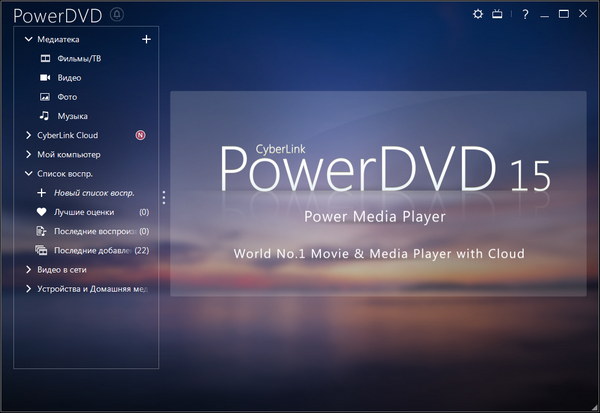Open the Фото library
This screenshot has height=413, width=600.
tap(67, 97)
